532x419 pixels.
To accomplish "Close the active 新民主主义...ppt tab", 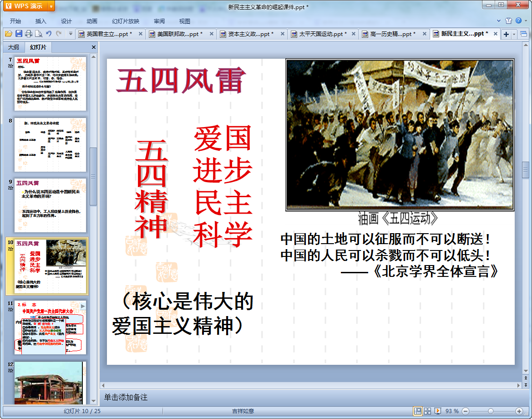I will (495, 34).
